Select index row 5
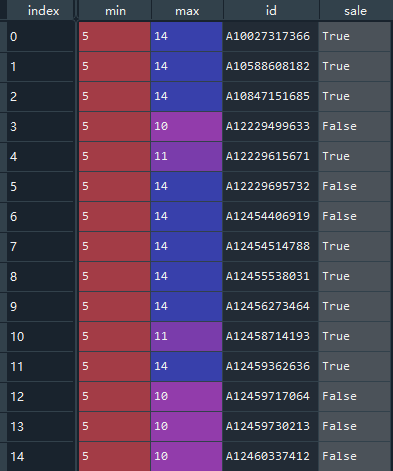This screenshot has height=471, width=393. tap(40, 186)
